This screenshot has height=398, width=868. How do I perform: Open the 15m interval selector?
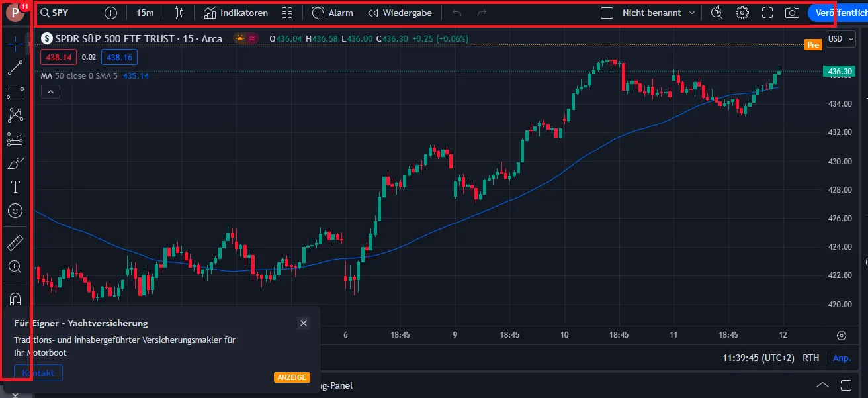145,13
